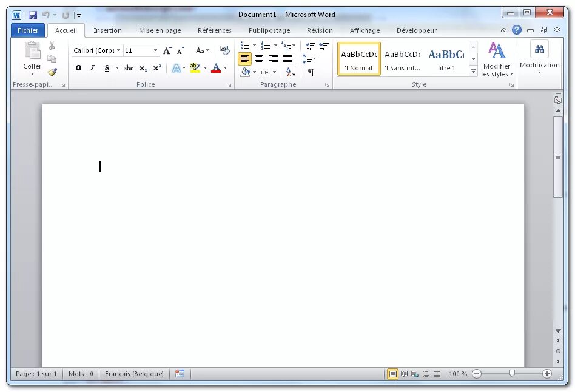Image resolution: width=575 pixels, height=392 pixels.
Task: Click the borders grid icon
Action: point(266,72)
